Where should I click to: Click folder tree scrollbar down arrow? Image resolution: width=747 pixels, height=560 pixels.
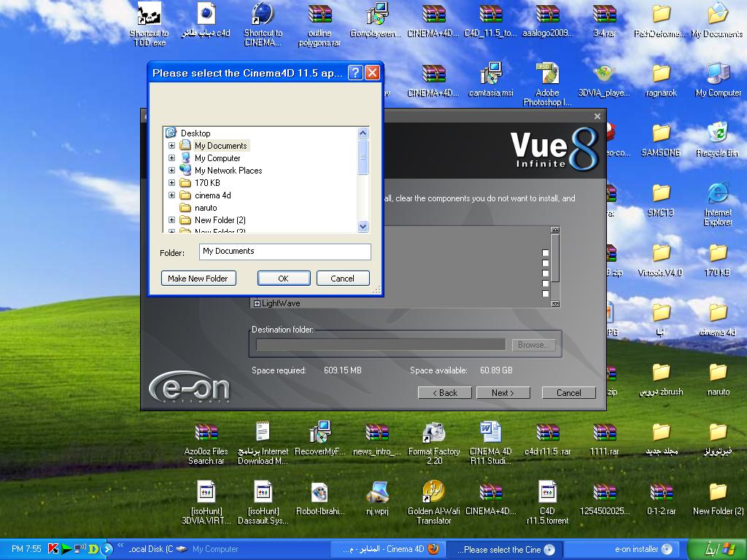363,227
